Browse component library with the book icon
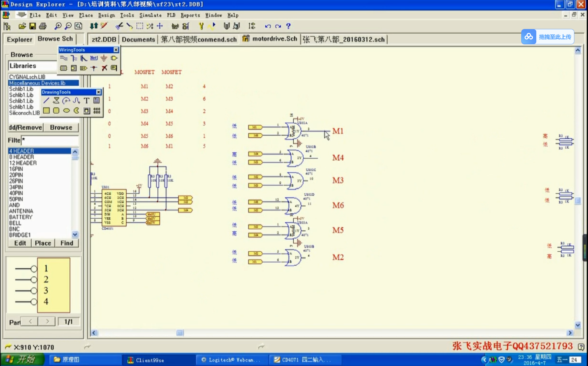Image resolution: width=588 pixels, height=366 pixels. [226, 26]
